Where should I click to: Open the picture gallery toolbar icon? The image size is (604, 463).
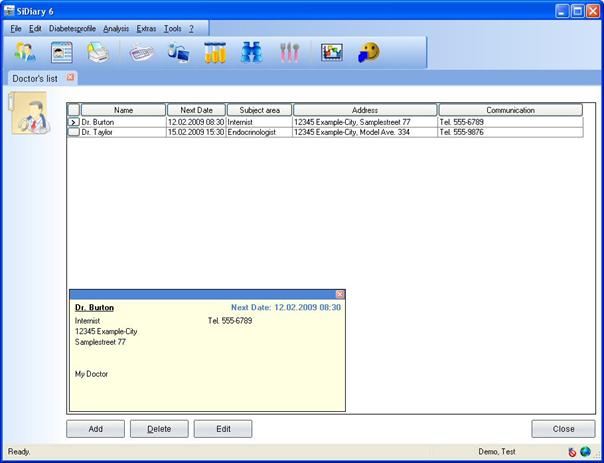pyautogui.click(x=331, y=53)
